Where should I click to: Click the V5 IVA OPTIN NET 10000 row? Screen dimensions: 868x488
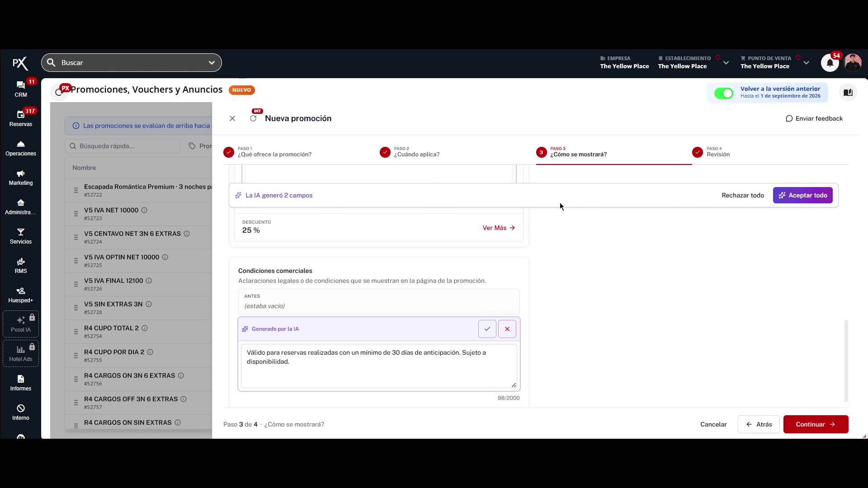coord(138,261)
